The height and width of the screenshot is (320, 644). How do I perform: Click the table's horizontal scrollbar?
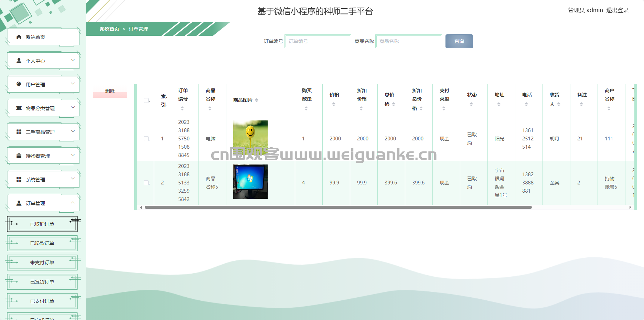(x=338, y=207)
